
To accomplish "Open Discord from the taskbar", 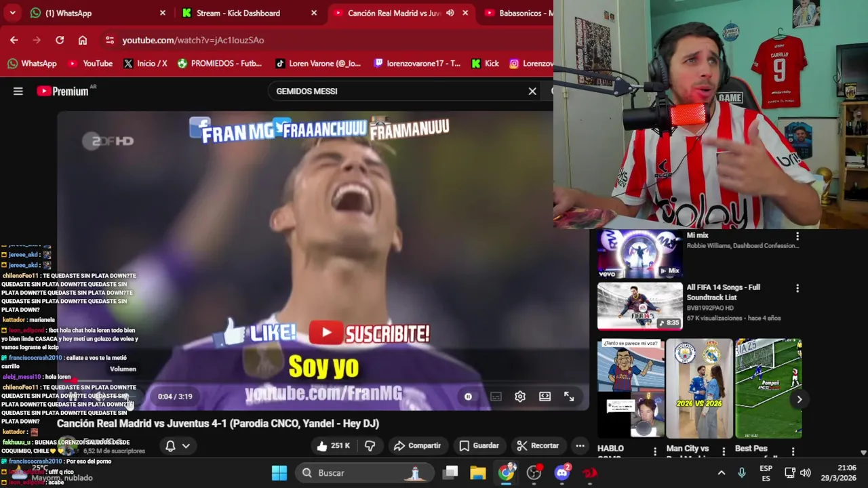I will click(562, 472).
